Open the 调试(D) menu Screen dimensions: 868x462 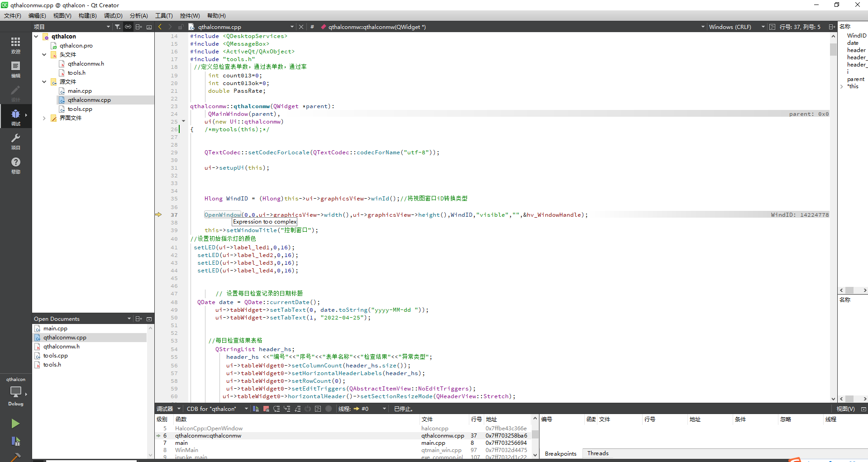click(113, 15)
